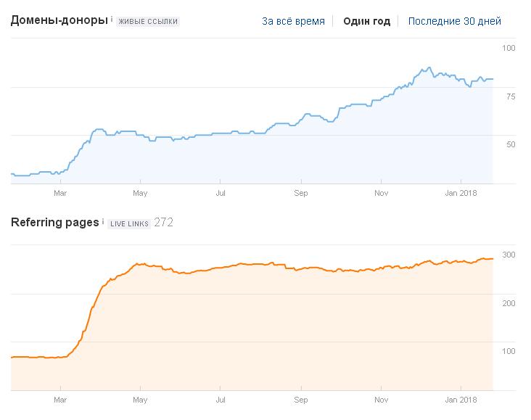The width and height of the screenshot is (531, 420).
Task: Click the info icon beside Referring pages
Action: coord(103,221)
